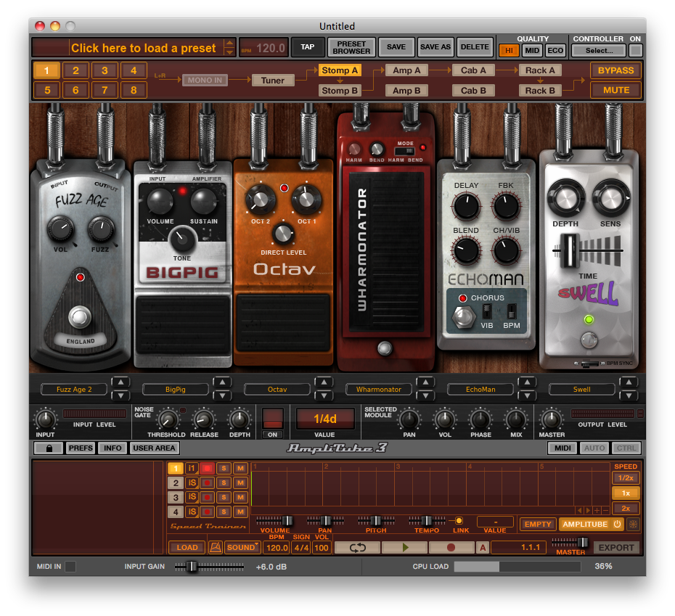Click the SAVE AS button
This screenshot has height=616, width=675.
click(435, 47)
